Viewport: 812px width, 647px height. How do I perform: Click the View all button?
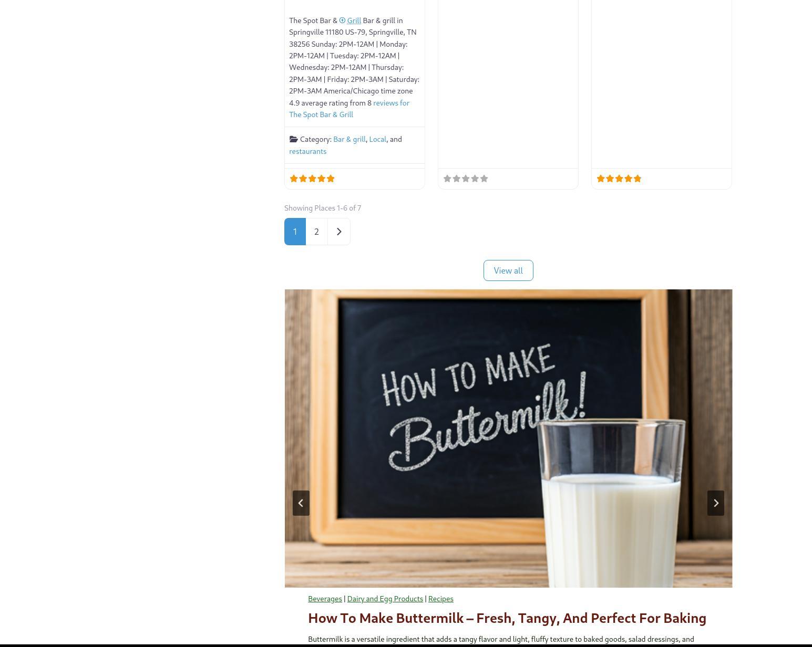tap(508, 270)
